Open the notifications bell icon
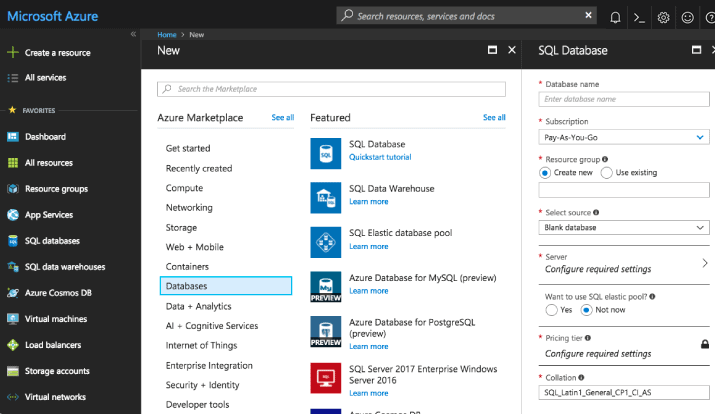This screenshot has width=715, height=420. [x=615, y=17]
